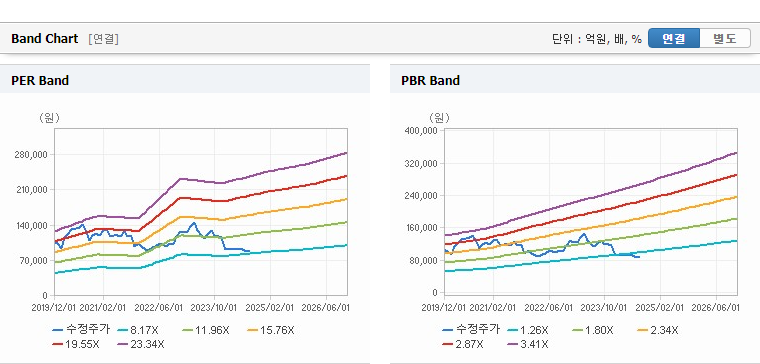
Task: Click the 단위 : 억원, 배, % text
Action: (597, 39)
